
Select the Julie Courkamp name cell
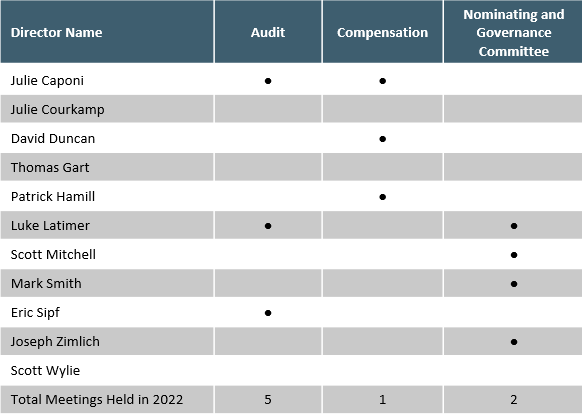(x=107, y=109)
